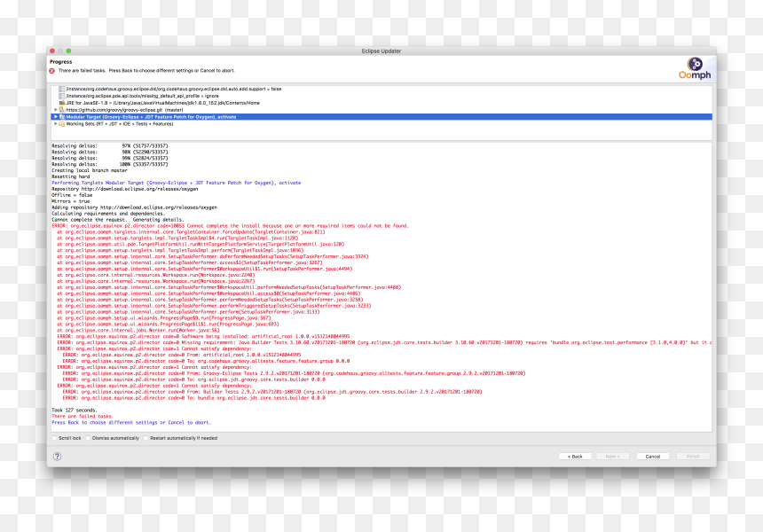Click the Modular Target task icon
Viewport: 763px width, 532px height.
[62, 117]
